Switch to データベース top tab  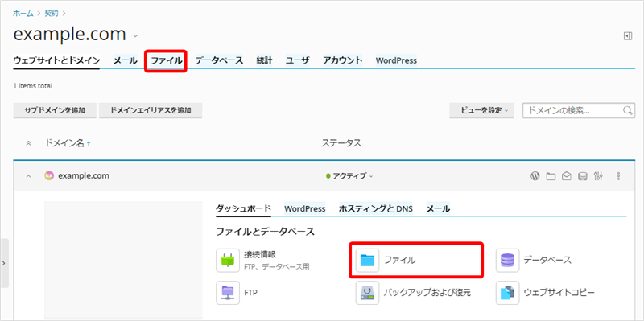(219, 60)
